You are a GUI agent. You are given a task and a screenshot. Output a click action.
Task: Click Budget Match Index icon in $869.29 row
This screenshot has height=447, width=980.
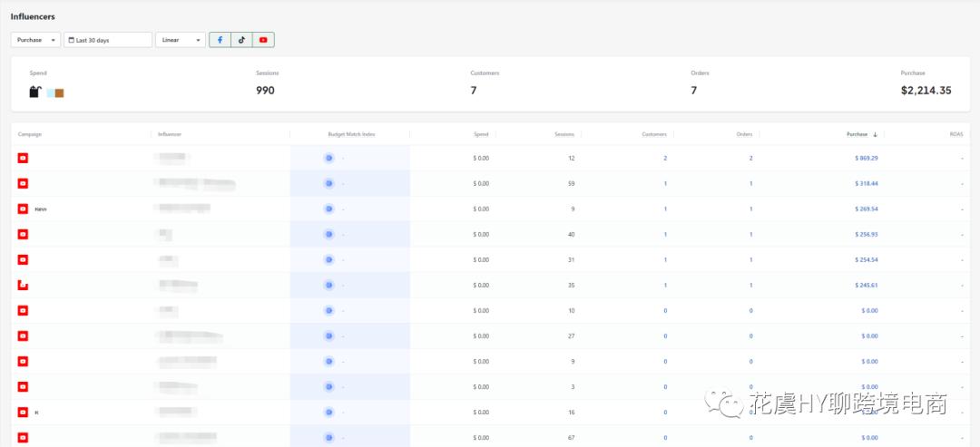328,158
